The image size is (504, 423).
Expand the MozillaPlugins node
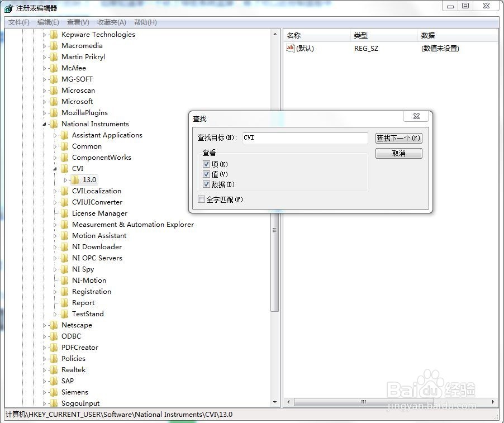click(44, 113)
